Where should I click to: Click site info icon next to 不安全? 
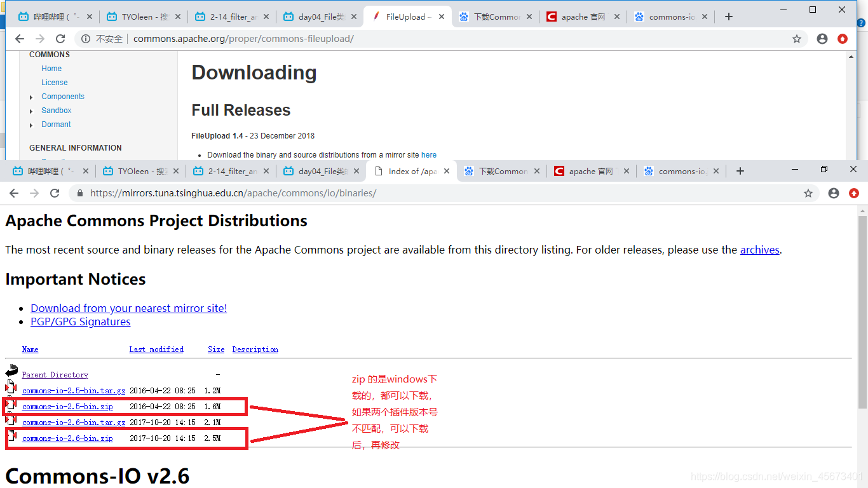coord(86,39)
